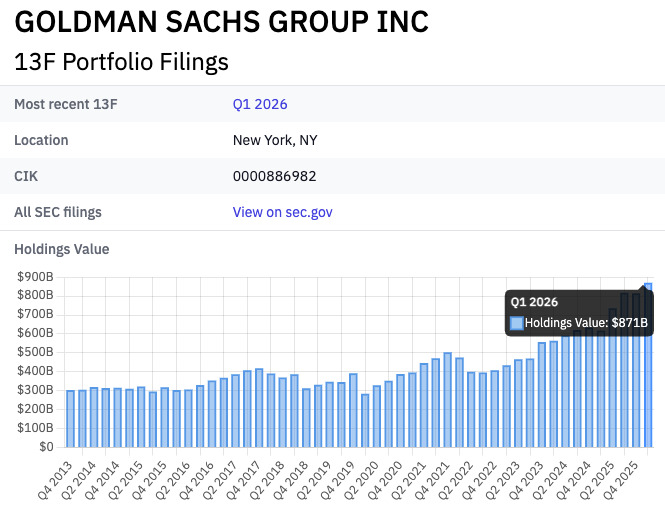Click the GOLDMAN SACHS GROUP INC heading
Image resolution: width=665 pixels, height=515 pixels.
point(222,21)
